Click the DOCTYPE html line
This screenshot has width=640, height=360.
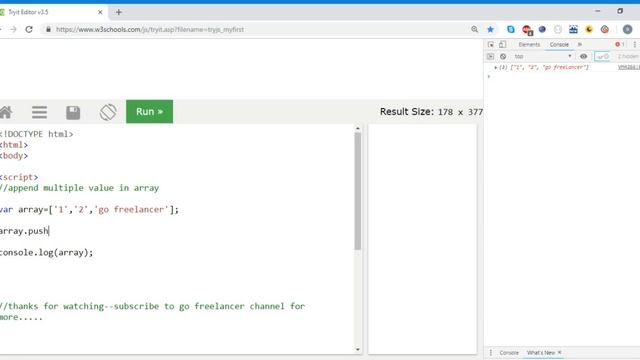(x=36, y=134)
